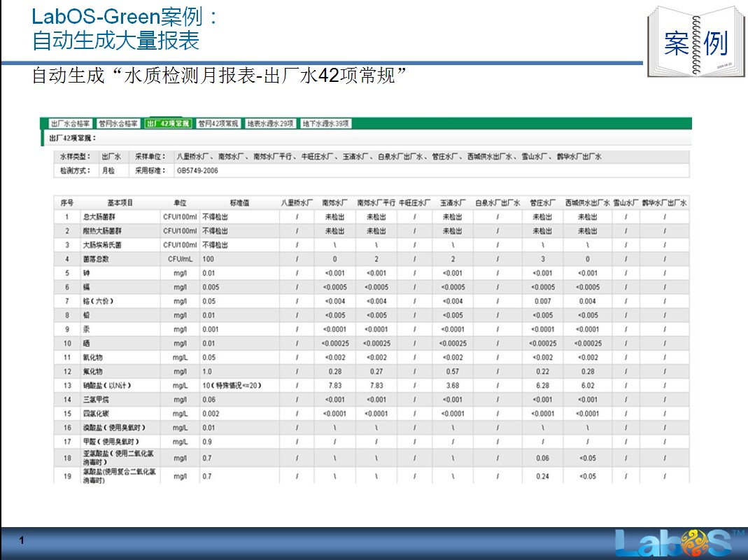Click the 案例 notebook icon

click(695, 41)
